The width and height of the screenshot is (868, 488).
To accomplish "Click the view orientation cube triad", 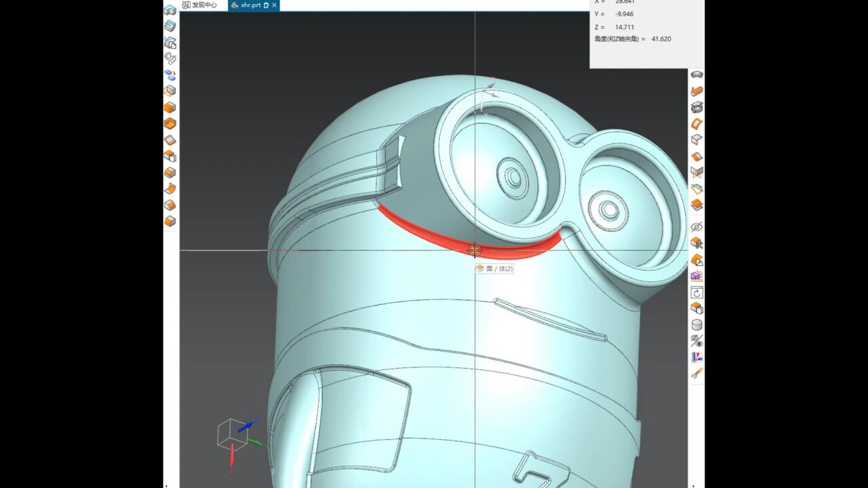I will coord(233,434).
